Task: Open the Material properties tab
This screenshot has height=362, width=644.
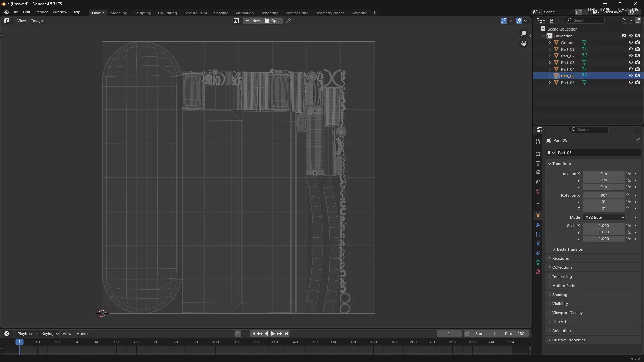Action: (x=538, y=272)
